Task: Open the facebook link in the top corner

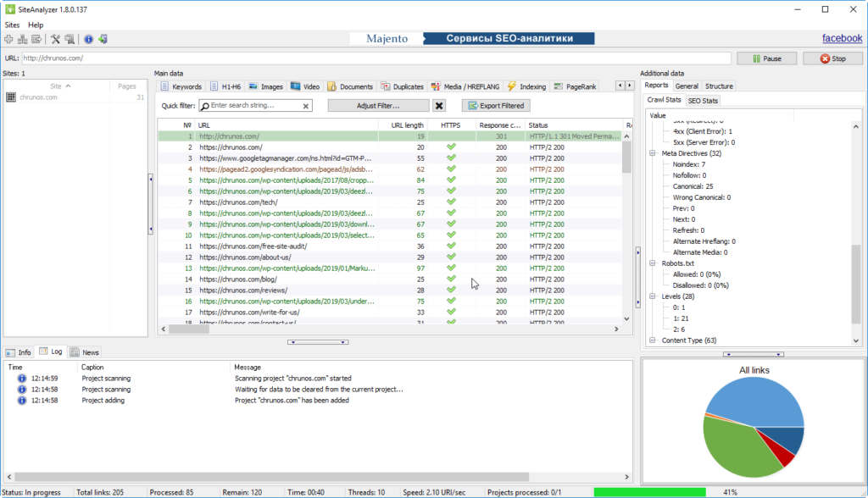Action: [x=842, y=37]
